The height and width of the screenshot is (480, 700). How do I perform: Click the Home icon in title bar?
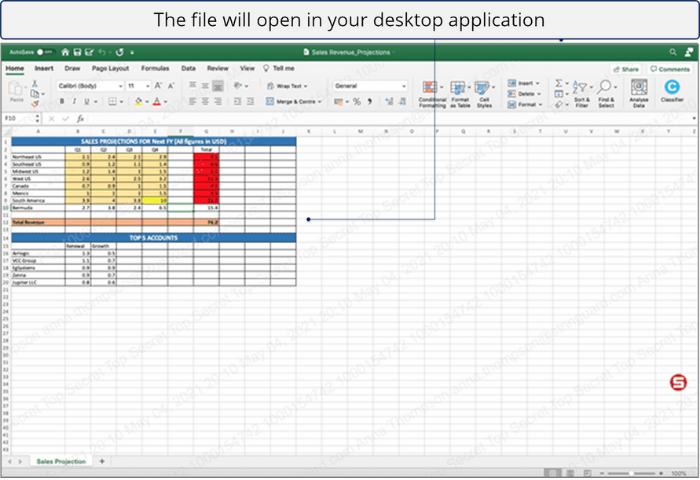[x=66, y=52]
